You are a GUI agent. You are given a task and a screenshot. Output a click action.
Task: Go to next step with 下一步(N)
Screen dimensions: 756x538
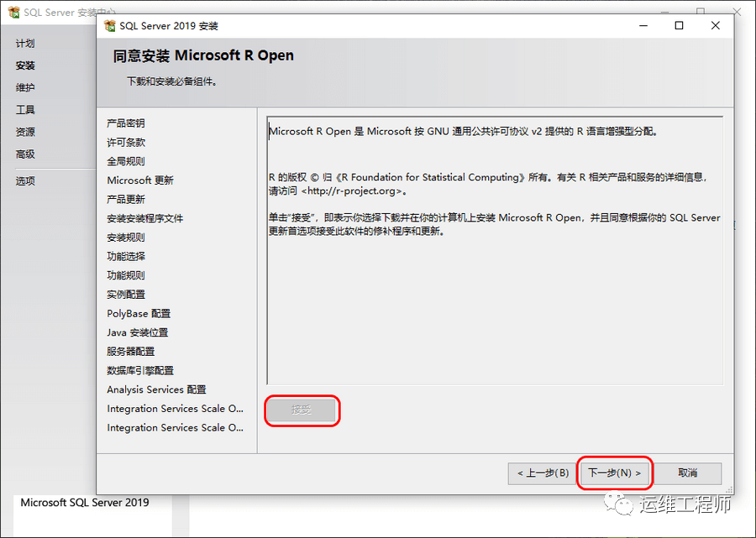coord(615,473)
